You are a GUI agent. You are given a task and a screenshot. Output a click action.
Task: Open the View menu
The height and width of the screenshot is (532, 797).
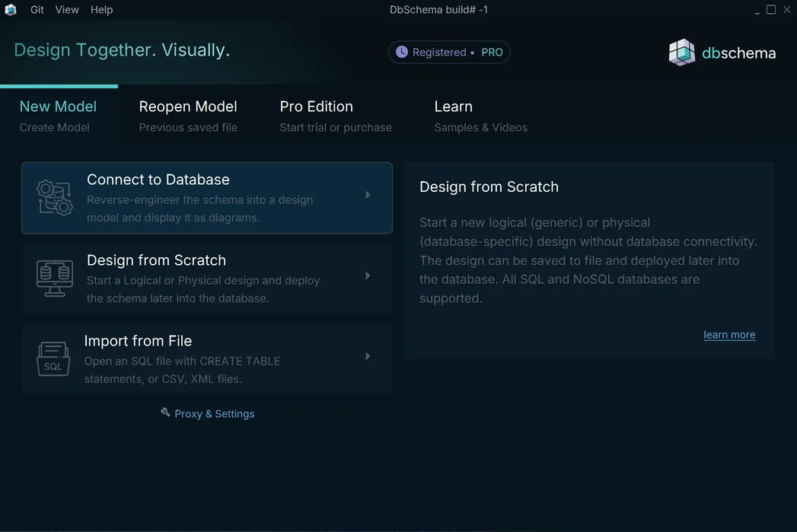point(66,10)
